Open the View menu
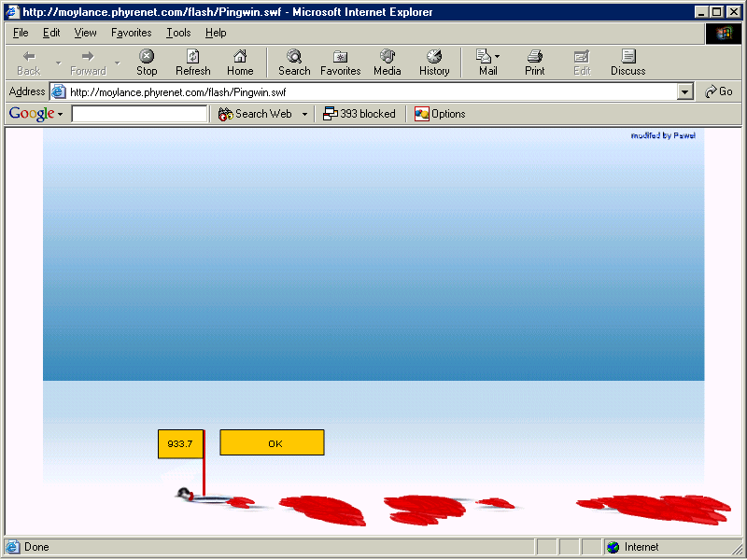 [x=85, y=33]
